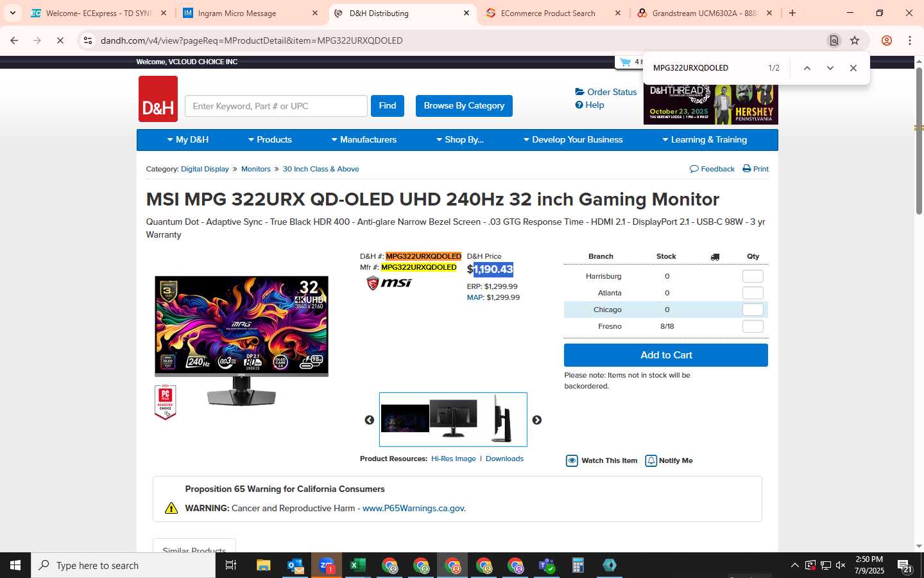Click the D&H red logo

(x=158, y=99)
